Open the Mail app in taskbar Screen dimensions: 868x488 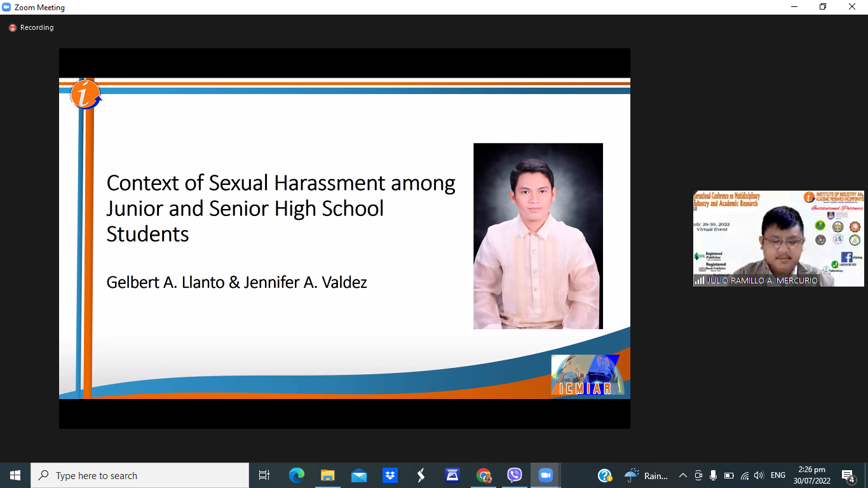(x=358, y=475)
